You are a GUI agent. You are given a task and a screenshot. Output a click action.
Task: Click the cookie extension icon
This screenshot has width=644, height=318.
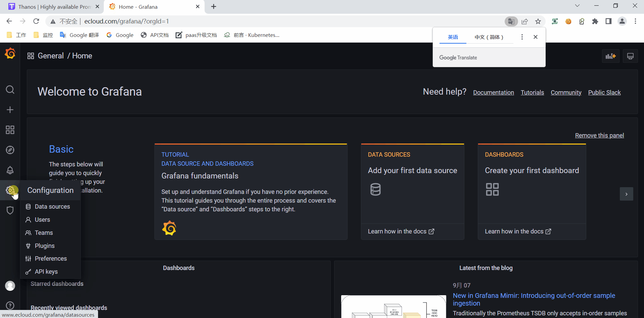pyautogui.click(x=568, y=21)
